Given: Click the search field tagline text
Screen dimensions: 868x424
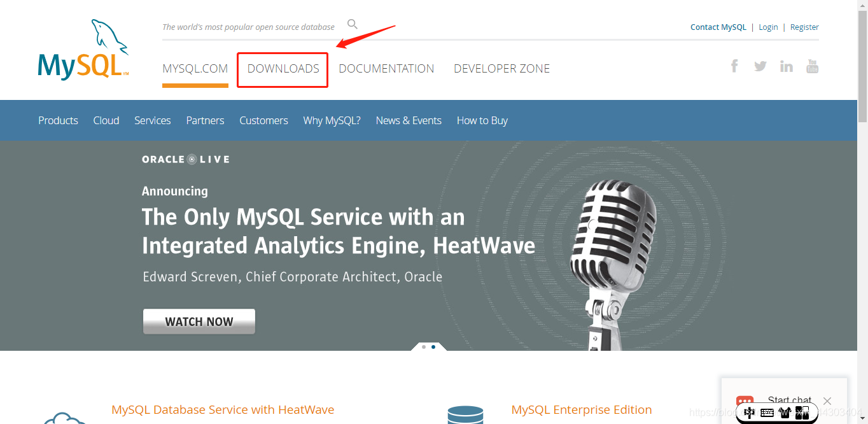Looking at the screenshot, I should point(248,27).
